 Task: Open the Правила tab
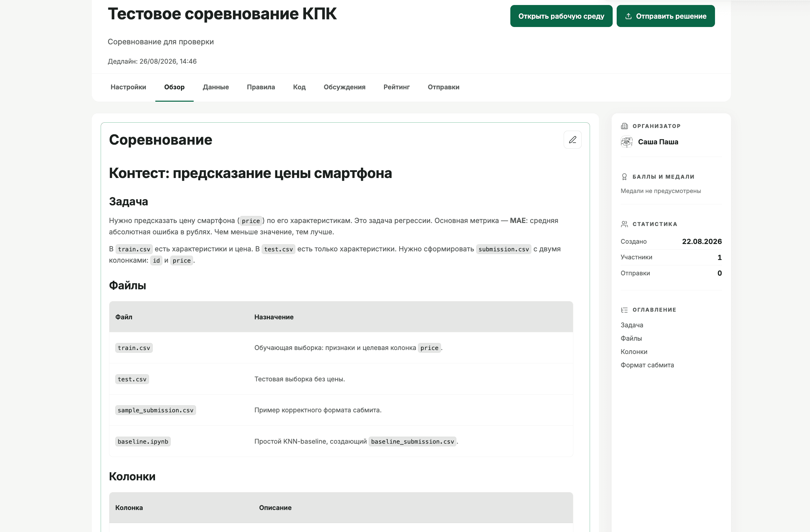coord(261,87)
